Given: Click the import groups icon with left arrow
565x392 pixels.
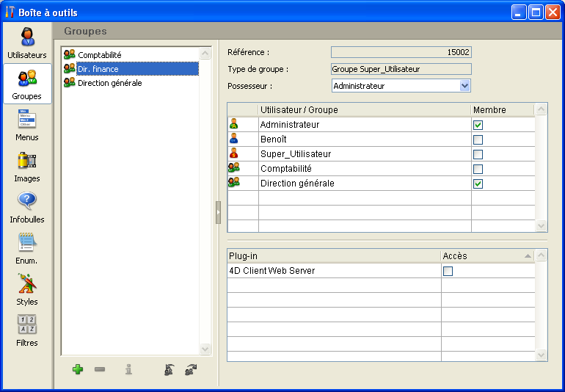Looking at the screenshot, I should point(169,369).
